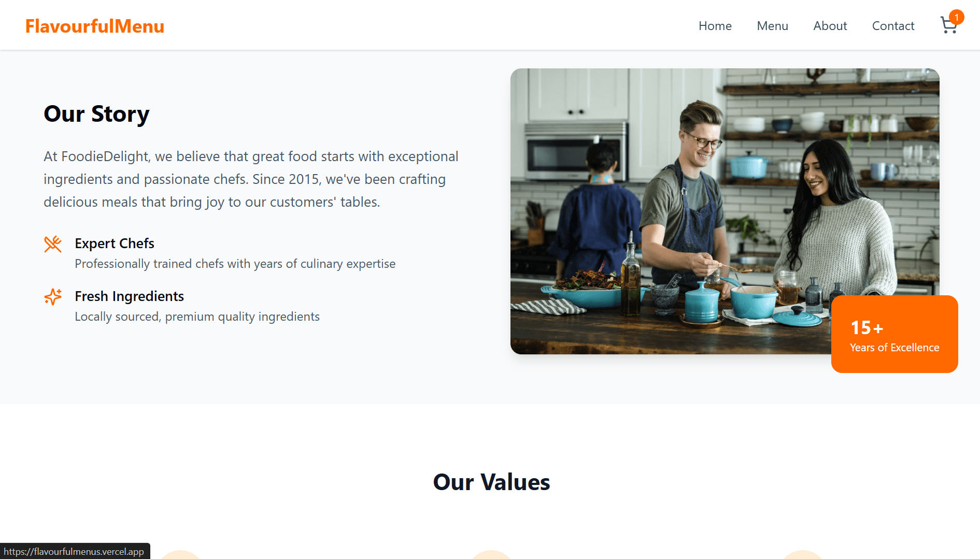Image resolution: width=980 pixels, height=559 pixels.
Task: Click the Fresh Ingredients sparkle icon
Action: 53,297
